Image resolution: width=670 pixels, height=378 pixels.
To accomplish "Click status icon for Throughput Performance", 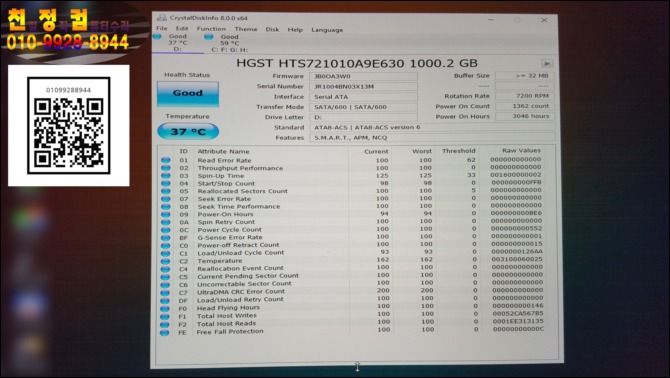I will tap(166, 168).
